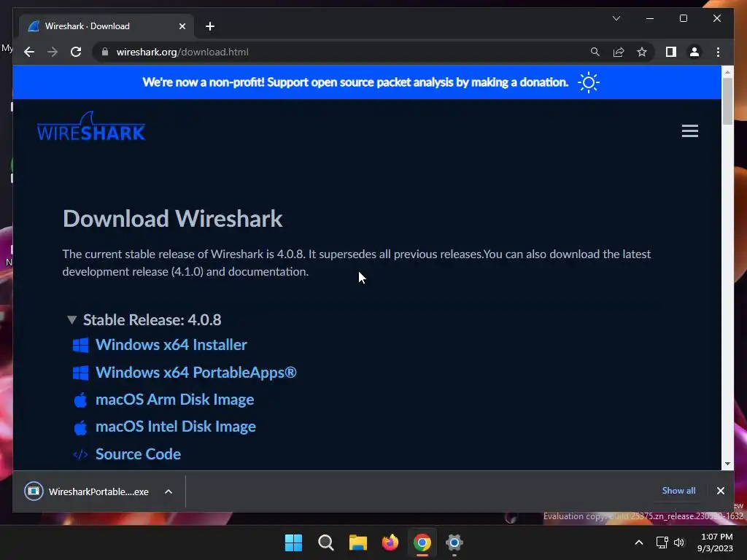Image resolution: width=747 pixels, height=560 pixels.
Task: Show hidden system tray icons
Action: [639, 542]
